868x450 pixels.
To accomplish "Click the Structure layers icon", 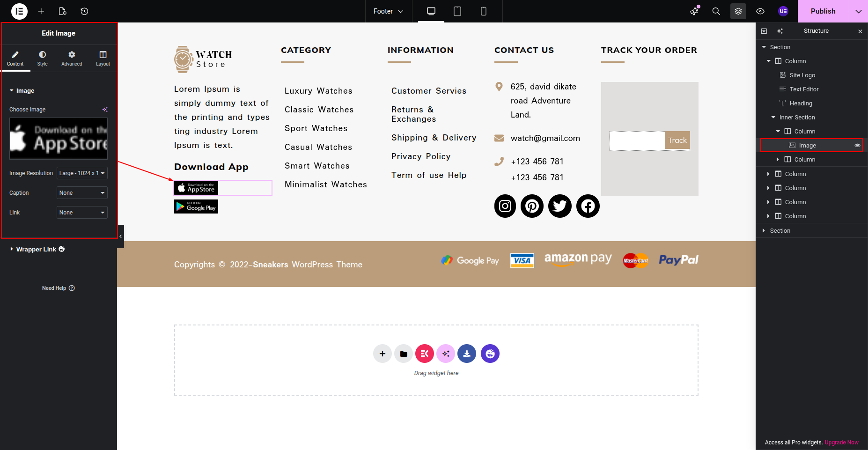I will 738,11.
